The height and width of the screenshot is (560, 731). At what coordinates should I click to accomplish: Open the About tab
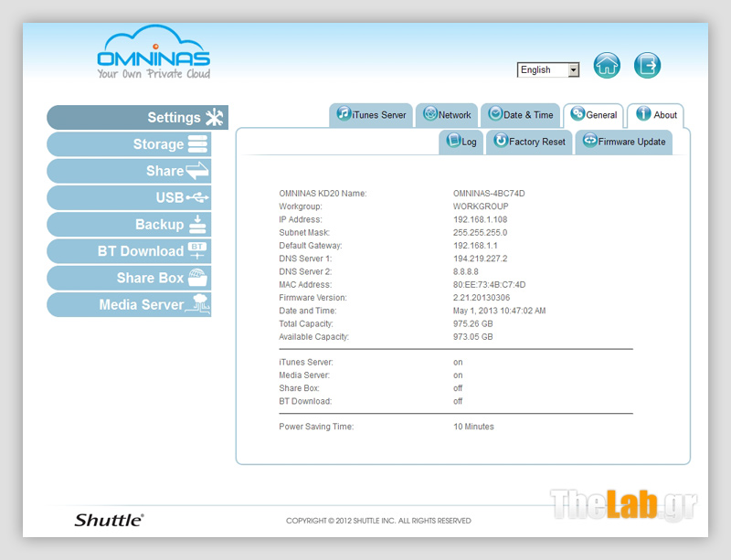[x=656, y=115]
